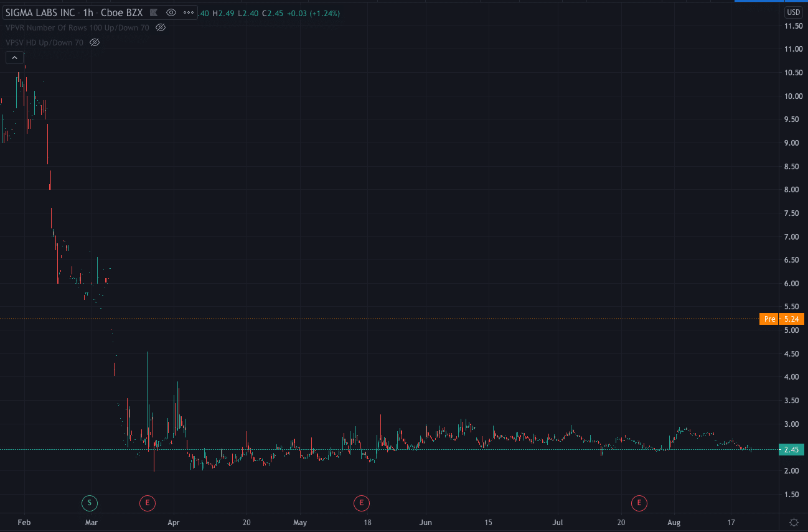Show the hidden VPVR indicator
808x532 pixels.
coord(160,27)
